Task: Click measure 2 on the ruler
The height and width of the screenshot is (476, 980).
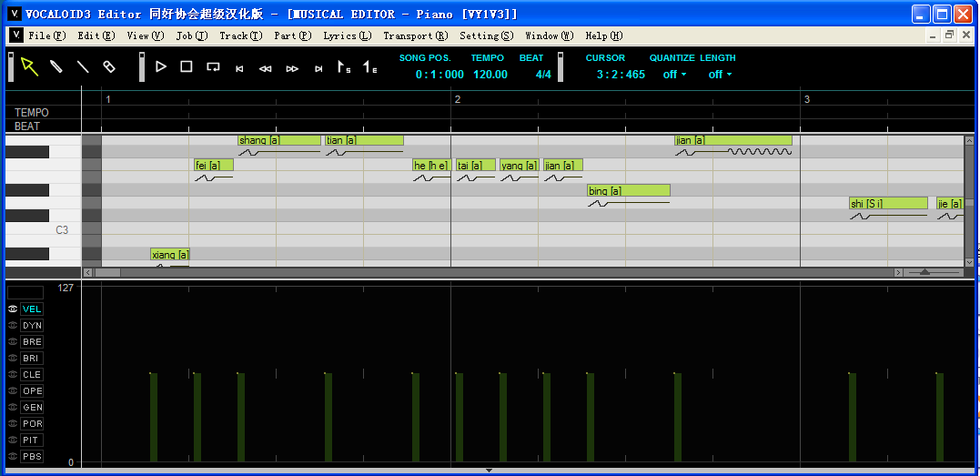Action: tap(458, 99)
